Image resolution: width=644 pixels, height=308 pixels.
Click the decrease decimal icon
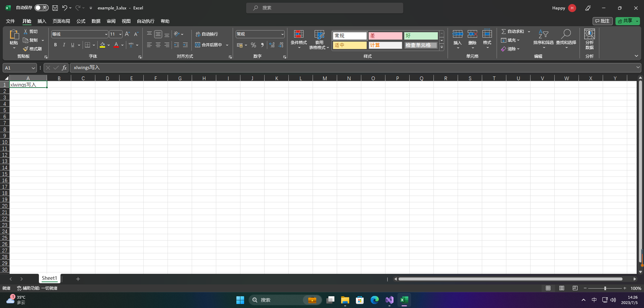pyautogui.click(x=281, y=45)
